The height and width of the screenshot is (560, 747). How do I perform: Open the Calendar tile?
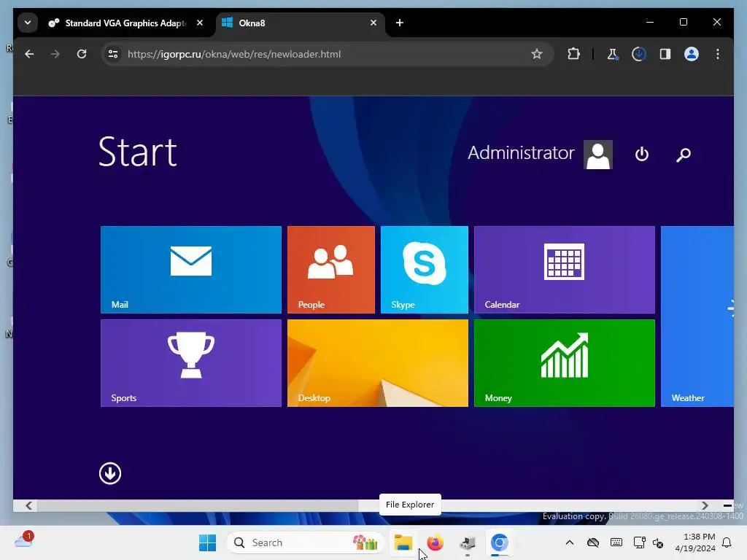click(x=564, y=270)
